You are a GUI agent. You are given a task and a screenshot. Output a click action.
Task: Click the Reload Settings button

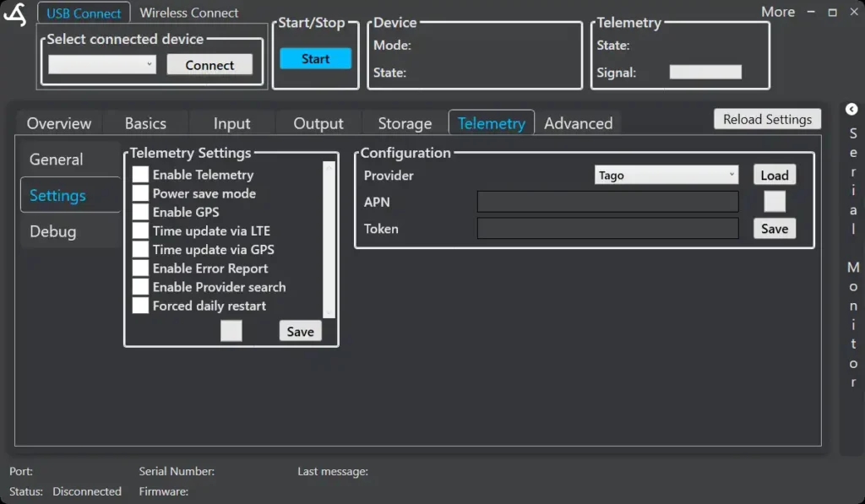pyautogui.click(x=767, y=119)
